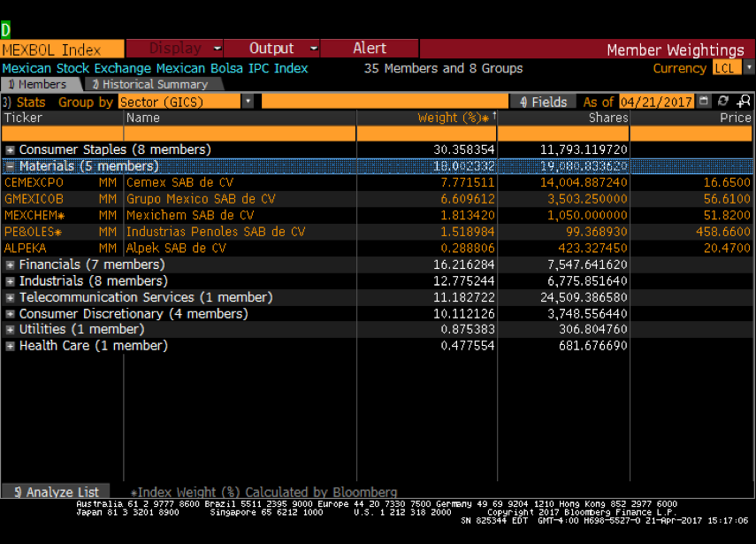Open the Output menu
756x544 pixels.
tap(271, 49)
